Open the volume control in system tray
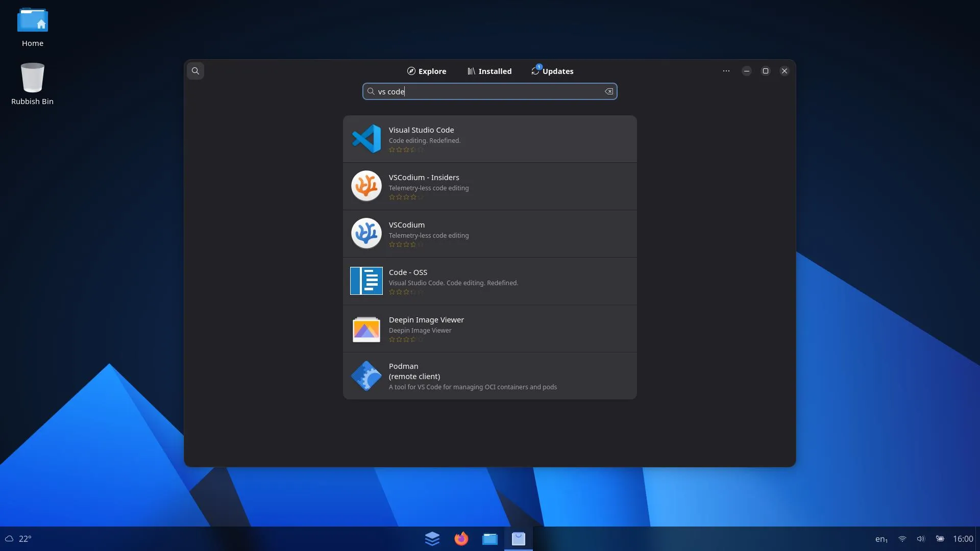The image size is (980, 551). (921, 539)
